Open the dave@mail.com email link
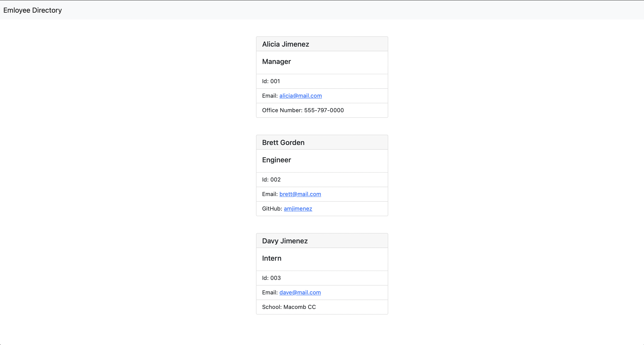Viewport: 644px width, 345px height. coord(300,292)
